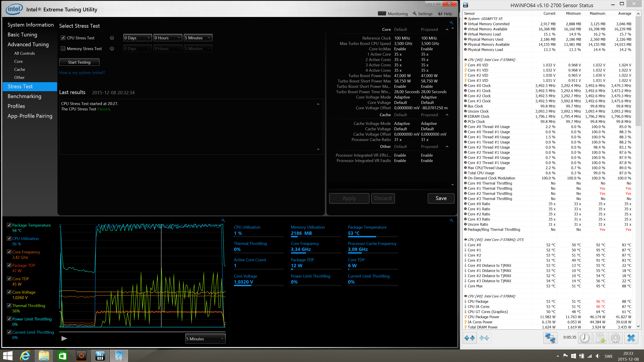Toggle Core Frequency graph checkbox
The width and height of the screenshot is (644, 362).
pos(9,252)
